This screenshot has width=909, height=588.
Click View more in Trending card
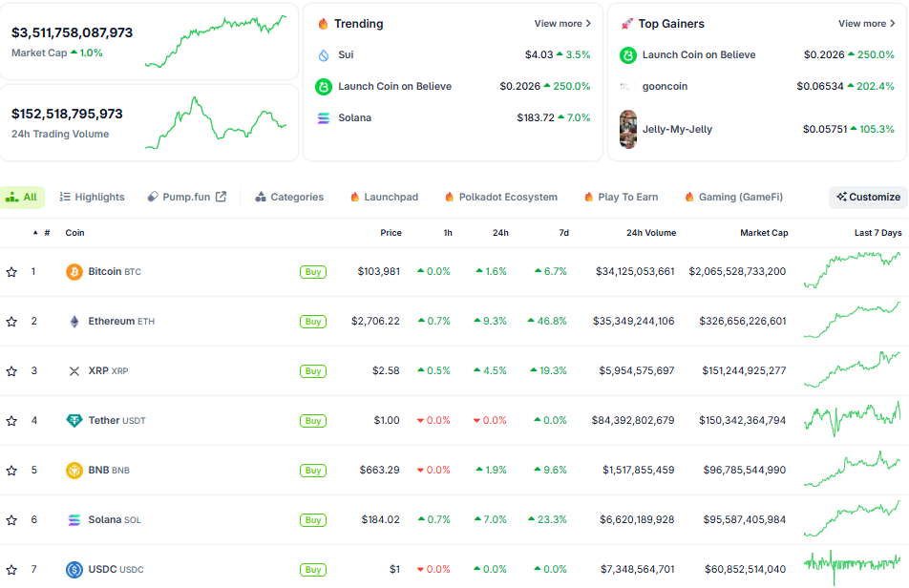[x=562, y=24]
